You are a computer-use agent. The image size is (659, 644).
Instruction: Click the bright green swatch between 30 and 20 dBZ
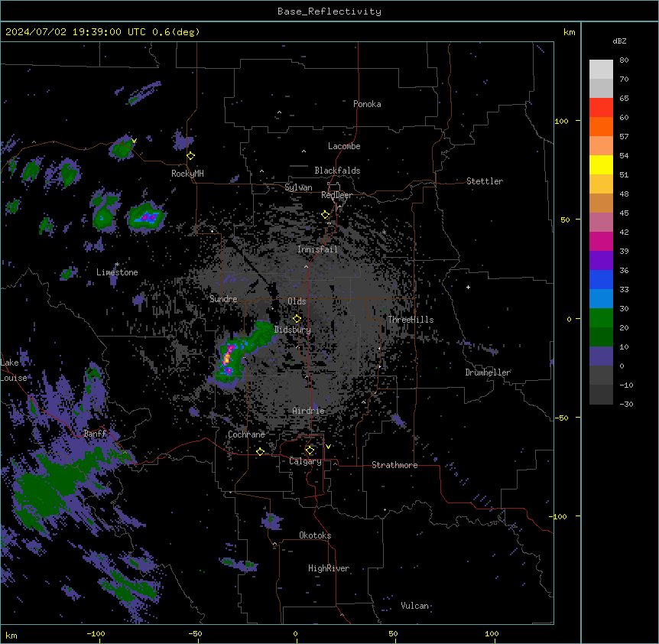[601, 318]
